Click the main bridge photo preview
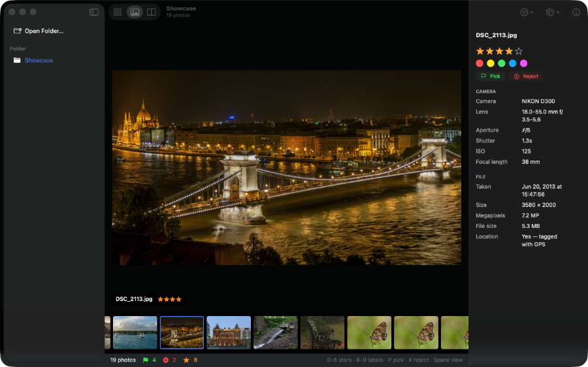Image resolution: width=588 pixels, height=367 pixels. [x=287, y=168]
